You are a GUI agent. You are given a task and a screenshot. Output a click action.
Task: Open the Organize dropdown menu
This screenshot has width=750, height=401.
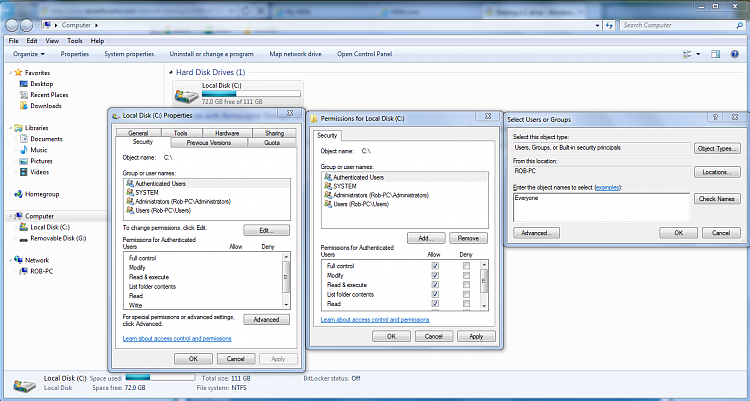[29, 54]
